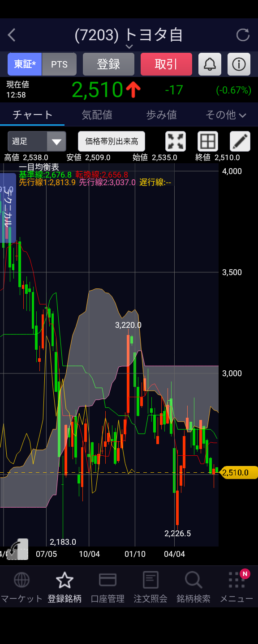Switch to the 気配値 tab
The image size is (258, 644).
click(x=97, y=115)
